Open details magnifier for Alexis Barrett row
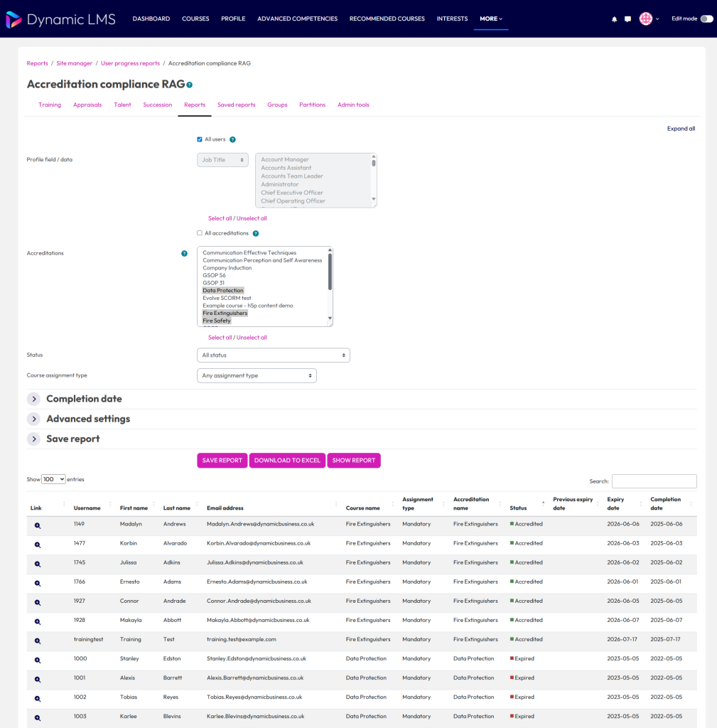This screenshot has height=728, width=717. coord(38,680)
